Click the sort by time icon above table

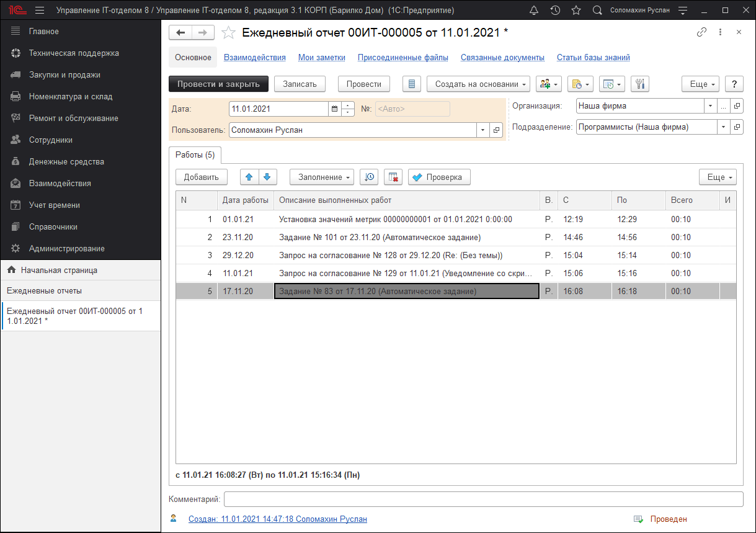(x=369, y=177)
